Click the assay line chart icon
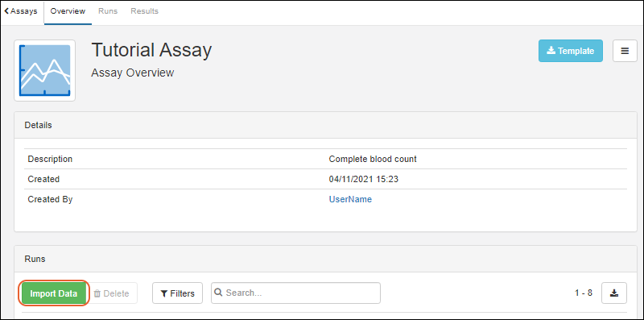The height and width of the screenshot is (320, 644). [45, 70]
